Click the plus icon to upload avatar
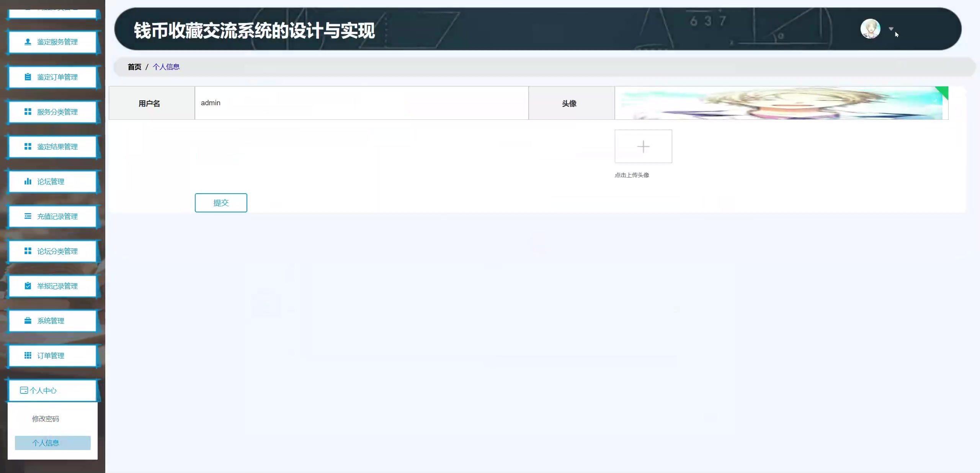The width and height of the screenshot is (980, 473). (643, 147)
